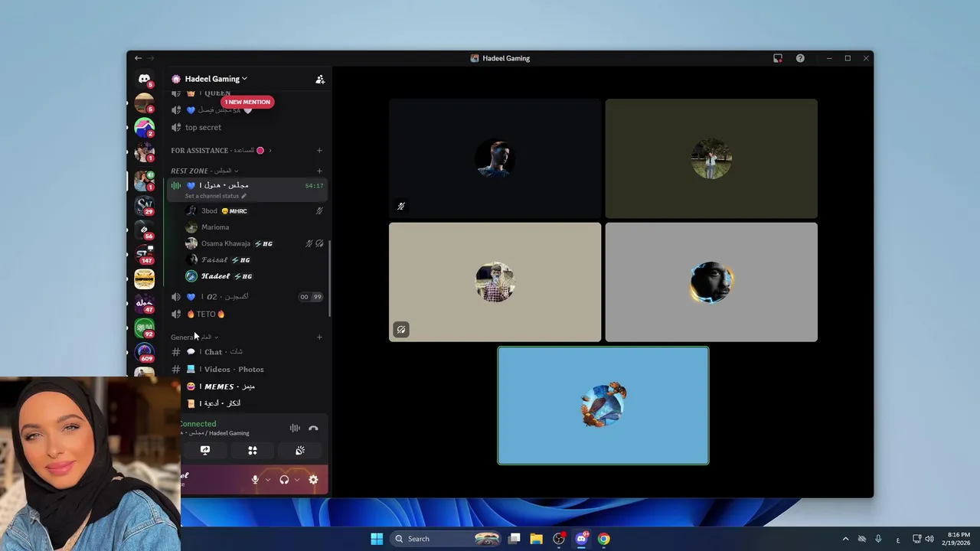Open File Explorer from the taskbar
980x551 pixels.
point(537,539)
